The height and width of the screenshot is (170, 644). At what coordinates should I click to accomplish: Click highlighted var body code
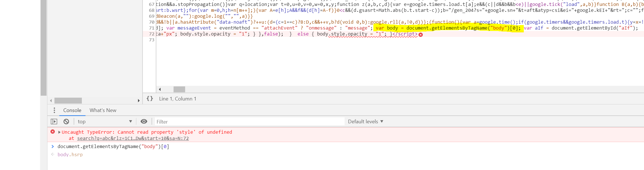click(448, 28)
